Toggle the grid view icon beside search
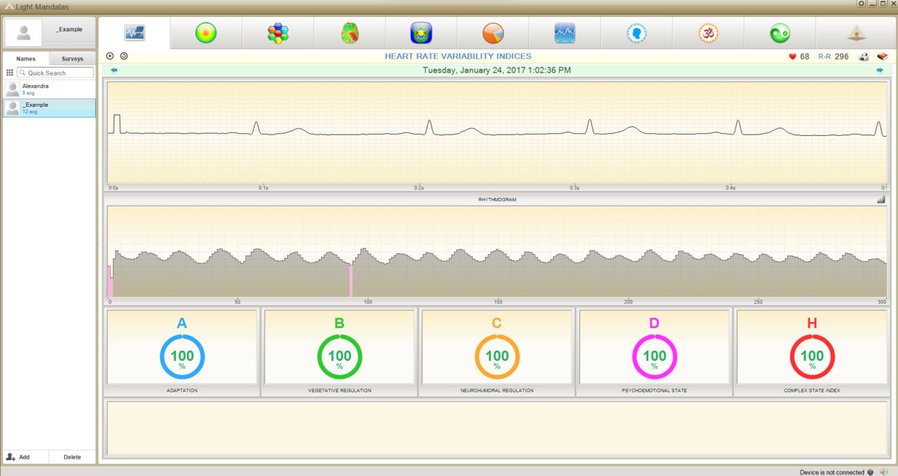This screenshot has height=476, width=898. point(10,73)
